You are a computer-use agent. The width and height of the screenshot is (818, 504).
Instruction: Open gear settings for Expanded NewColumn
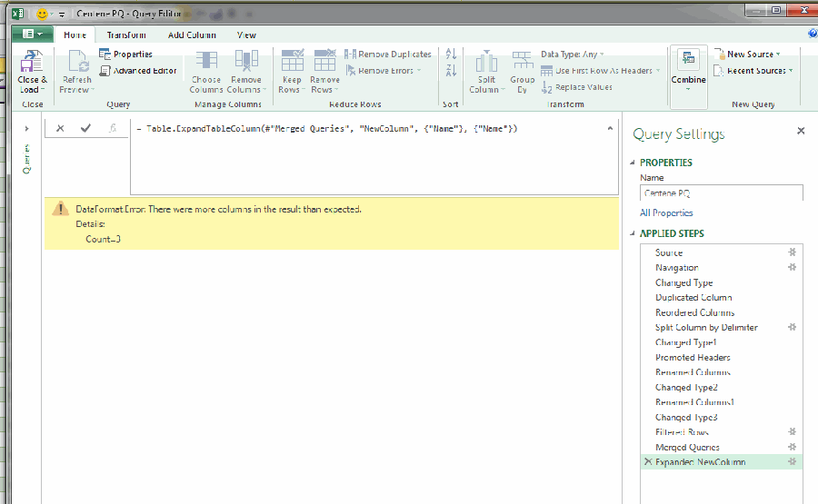click(792, 462)
